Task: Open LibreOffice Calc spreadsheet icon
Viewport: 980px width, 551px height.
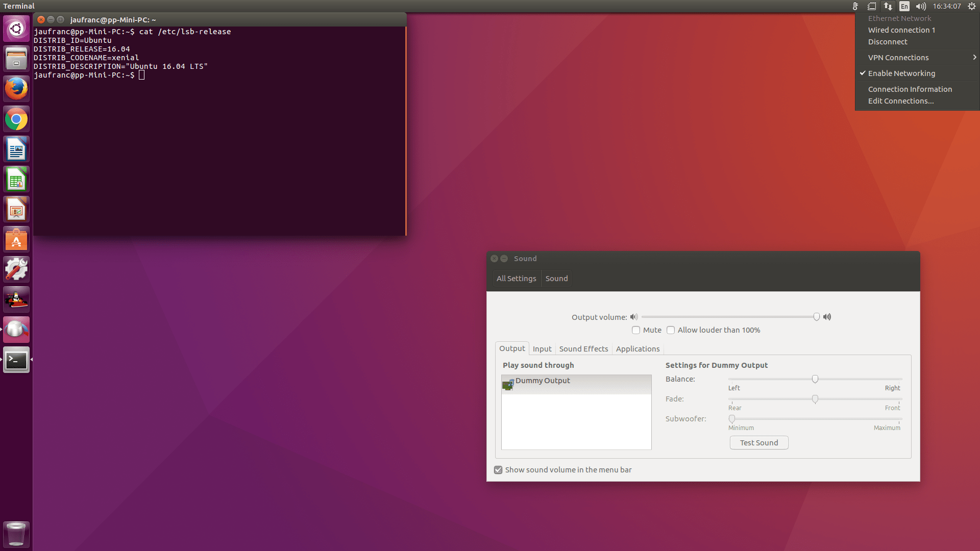Action: click(x=16, y=180)
